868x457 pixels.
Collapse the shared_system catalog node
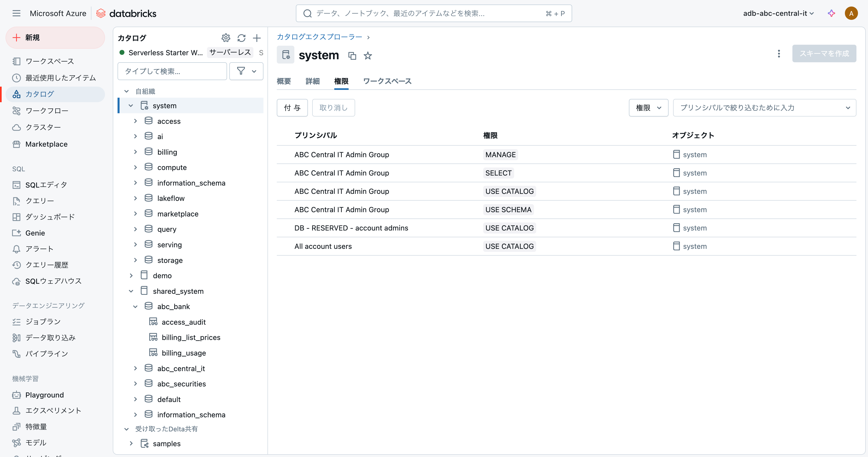click(131, 291)
